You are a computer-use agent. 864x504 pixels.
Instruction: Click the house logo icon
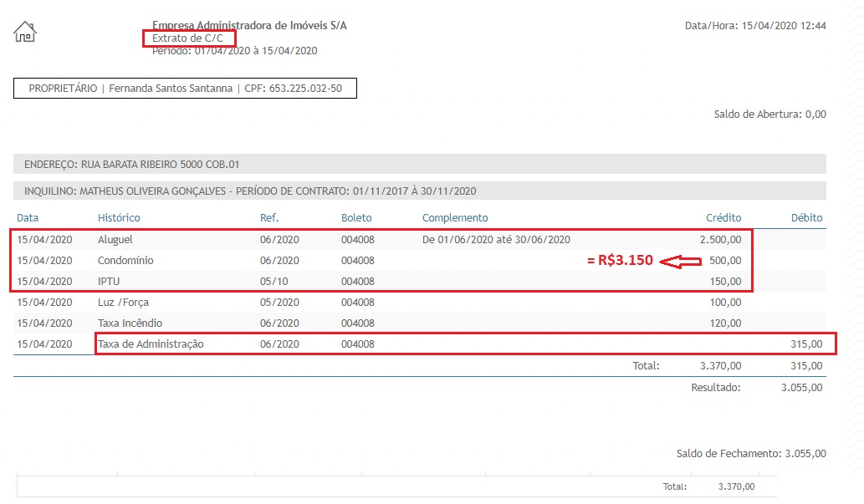pos(25,33)
